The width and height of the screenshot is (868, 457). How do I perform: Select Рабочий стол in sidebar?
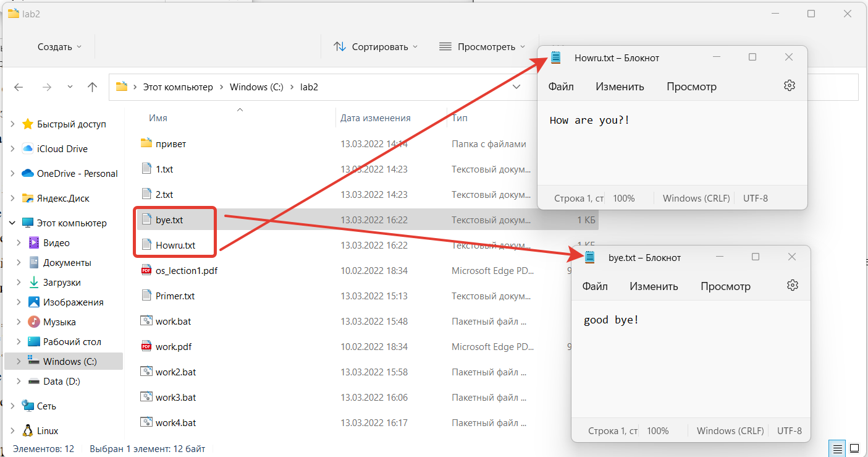click(72, 341)
